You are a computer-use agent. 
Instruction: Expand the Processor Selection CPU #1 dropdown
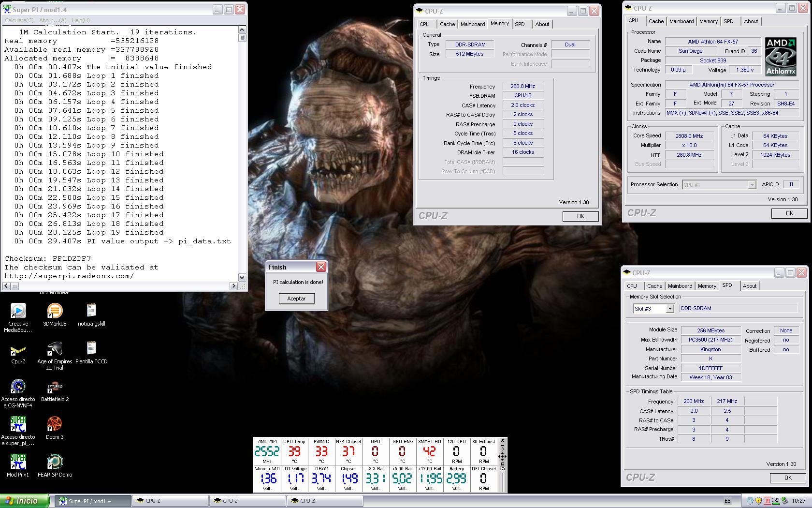click(751, 185)
